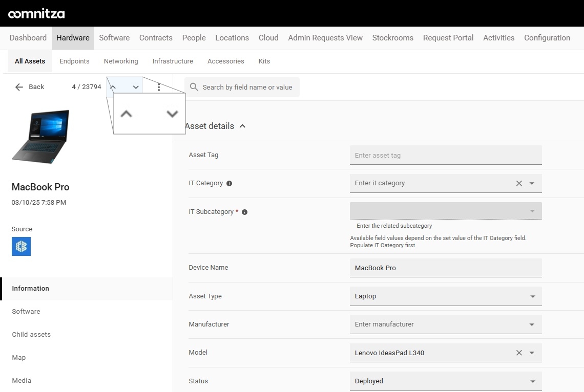Clear the IT Category field with X

pyautogui.click(x=519, y=183)
